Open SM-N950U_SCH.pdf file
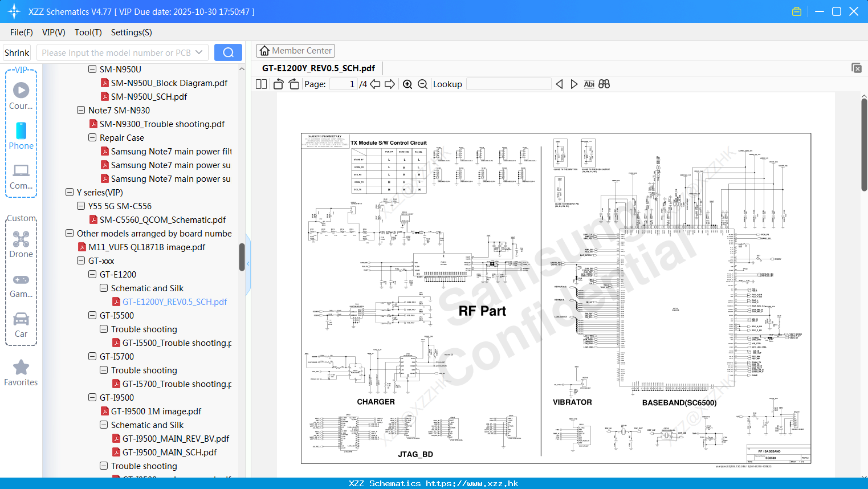The height and width of the screenshot is (489, 868). [149, 96]
